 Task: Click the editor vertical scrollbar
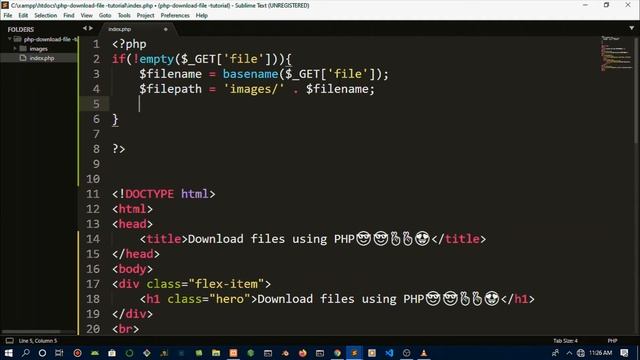[x=637, y=90]
